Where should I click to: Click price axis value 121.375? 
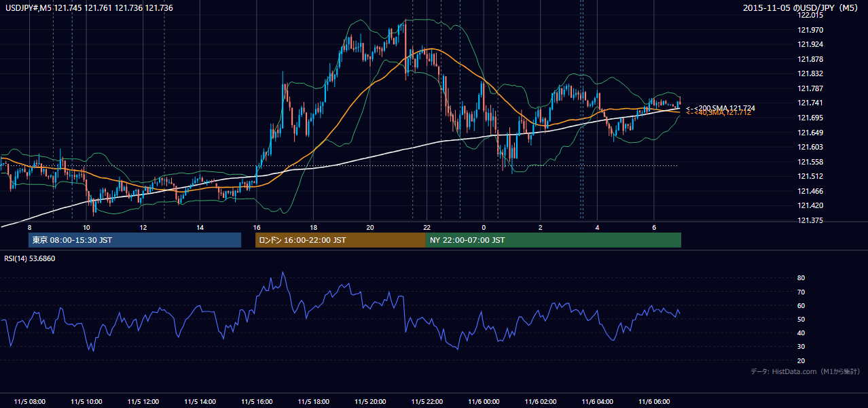click(812, 220)
